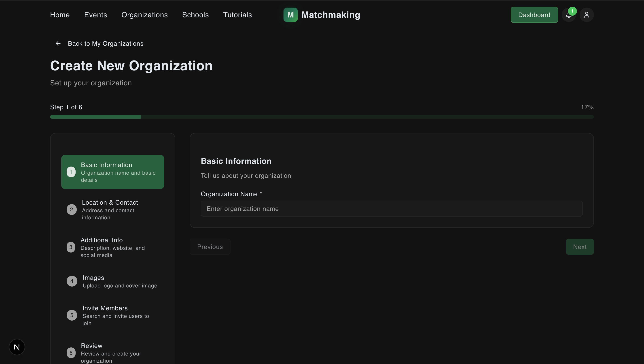Click 'Upload logo and cover image' text
Screen dimensions: 644x364
(120, 286)
